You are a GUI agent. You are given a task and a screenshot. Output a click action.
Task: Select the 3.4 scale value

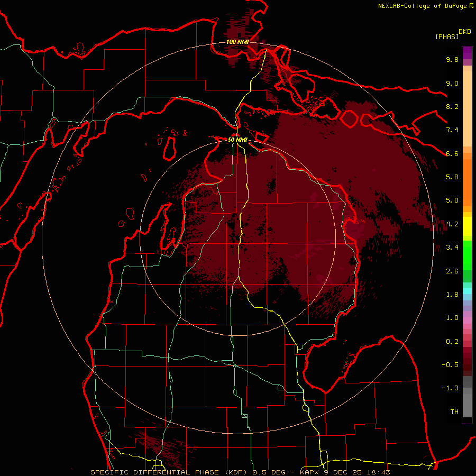(452, 248)
